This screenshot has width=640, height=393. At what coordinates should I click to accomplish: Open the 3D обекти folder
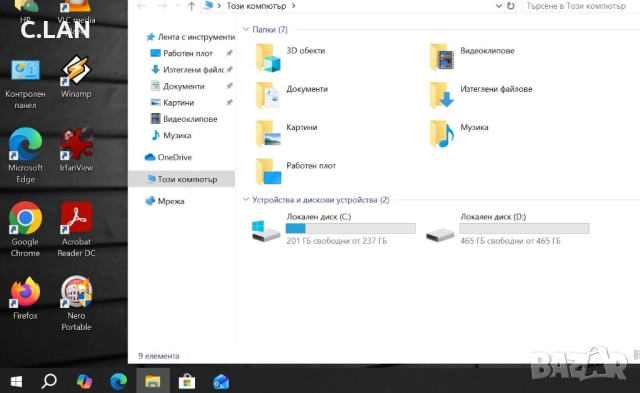[291, 58]
